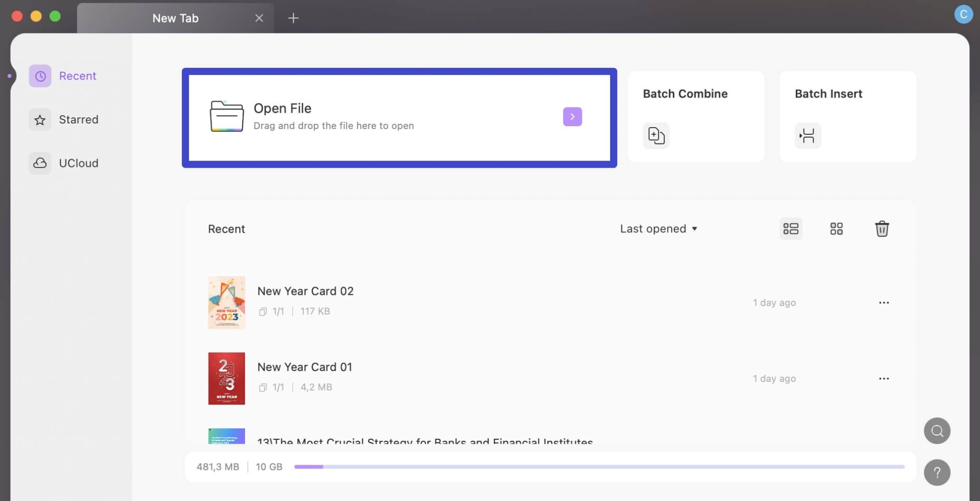Viewport: 980px width, 501px height.
Task: Click the purple arrow next to Open File
Action: 572,116
